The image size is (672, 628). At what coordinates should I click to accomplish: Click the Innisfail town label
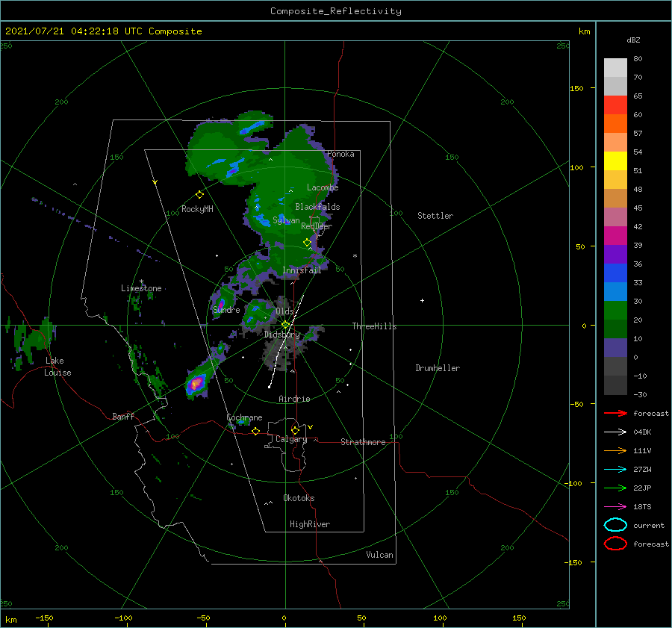point(302,270)
